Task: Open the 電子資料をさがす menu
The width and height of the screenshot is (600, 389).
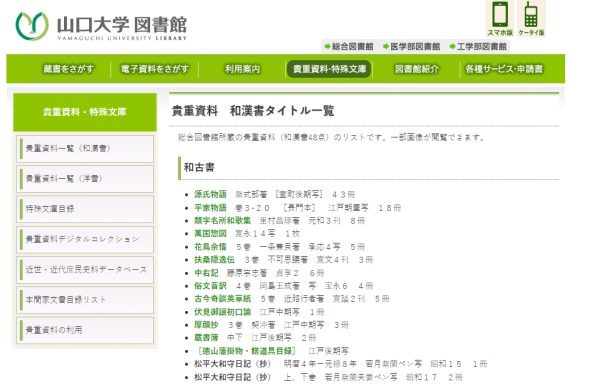Action: (155, 69)
